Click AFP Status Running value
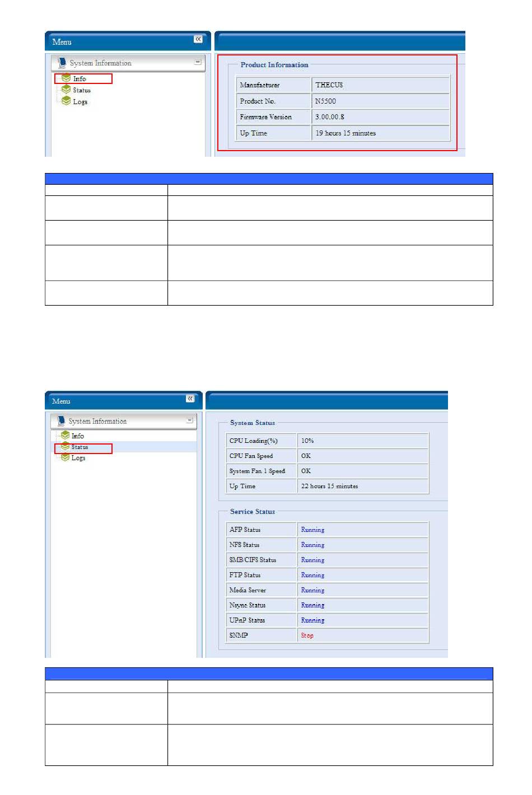Viewport: 532px width, 795px height. coord(312,530)
